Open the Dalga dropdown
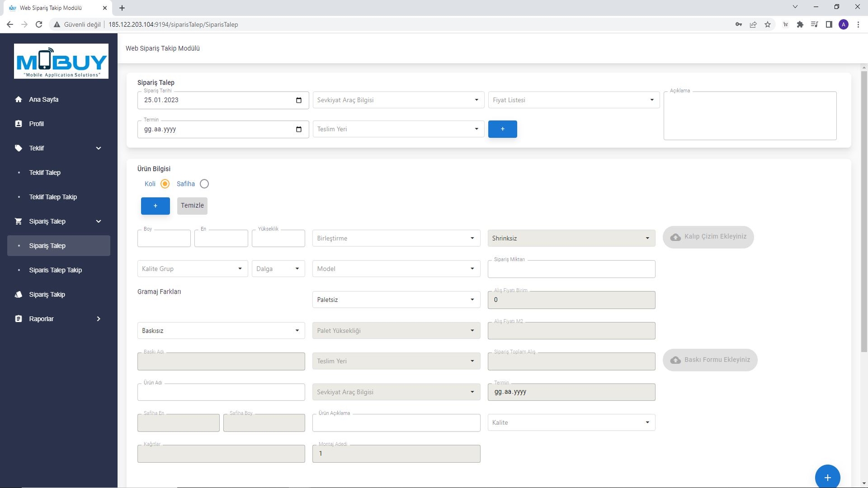This screenshot has width=868, height=488. click(x=278, y=269)
